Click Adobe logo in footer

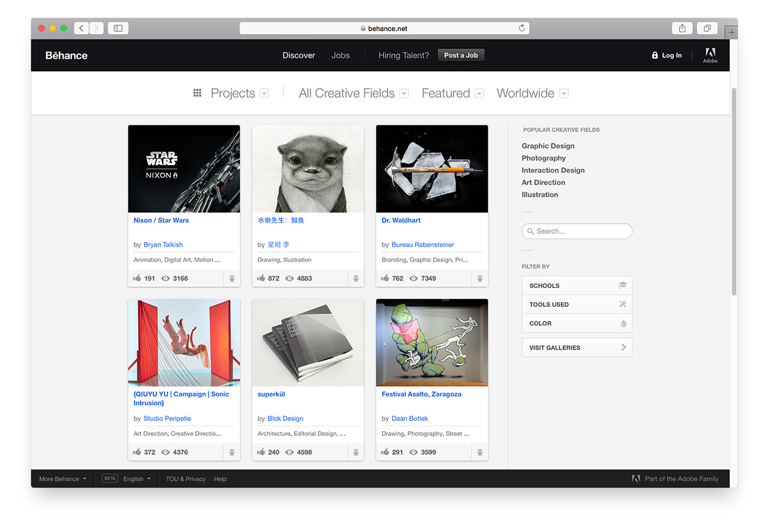click(636, 479)
